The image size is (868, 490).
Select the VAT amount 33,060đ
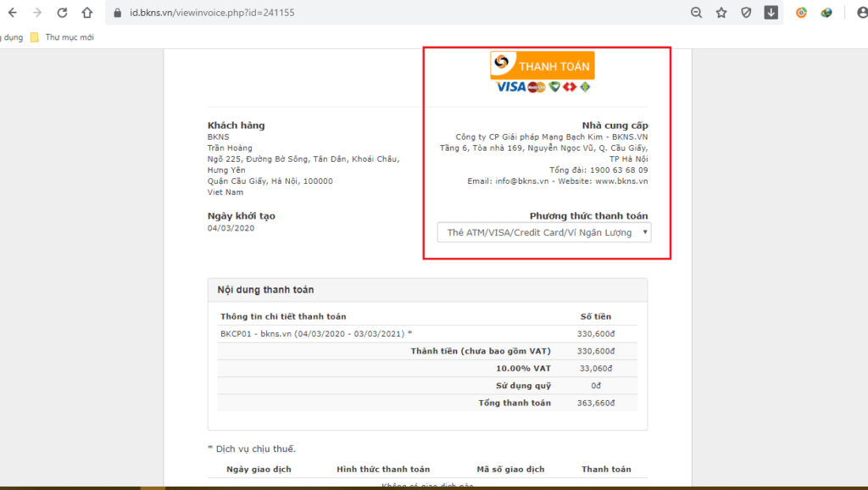coord(596,368)
